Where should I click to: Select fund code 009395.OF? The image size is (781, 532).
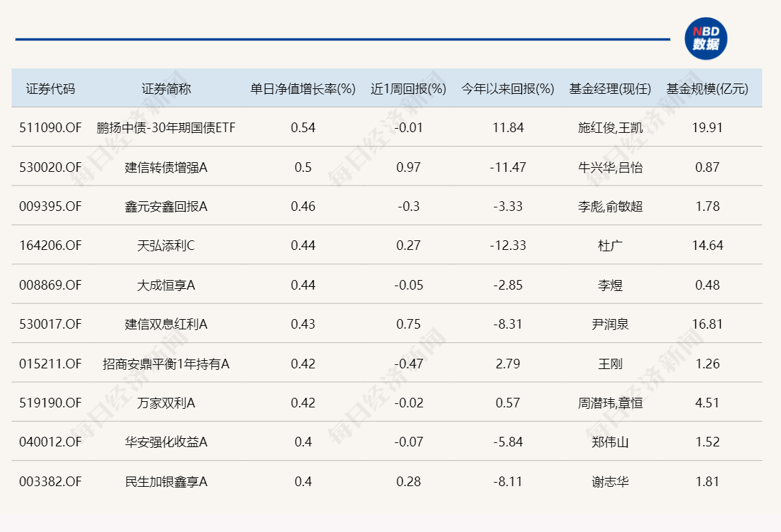pyautogui.click(x=50, y=206)
